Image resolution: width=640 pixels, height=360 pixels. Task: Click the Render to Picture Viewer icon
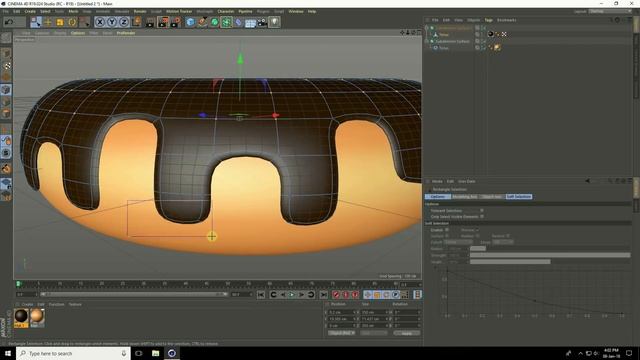163,22
